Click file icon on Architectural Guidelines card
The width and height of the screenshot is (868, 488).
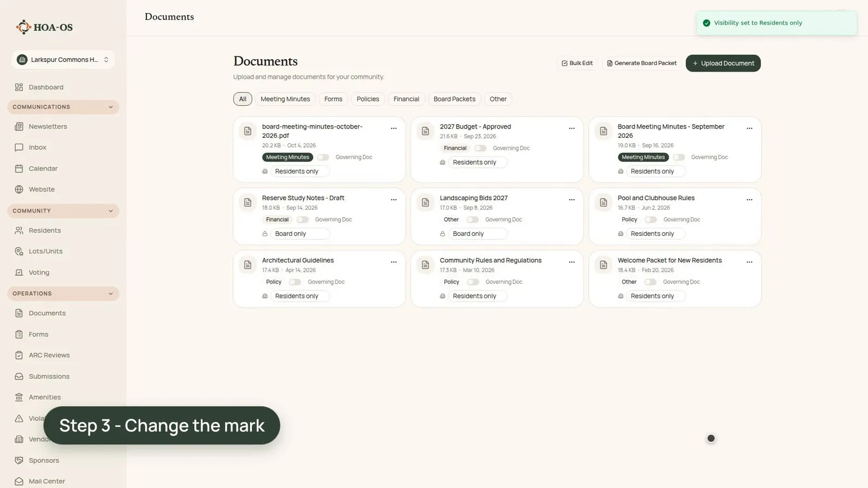click(x=248, y=265)
